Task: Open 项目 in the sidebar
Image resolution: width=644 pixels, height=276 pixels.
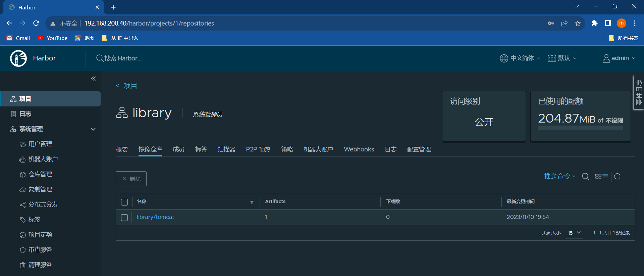Action: 50,99
